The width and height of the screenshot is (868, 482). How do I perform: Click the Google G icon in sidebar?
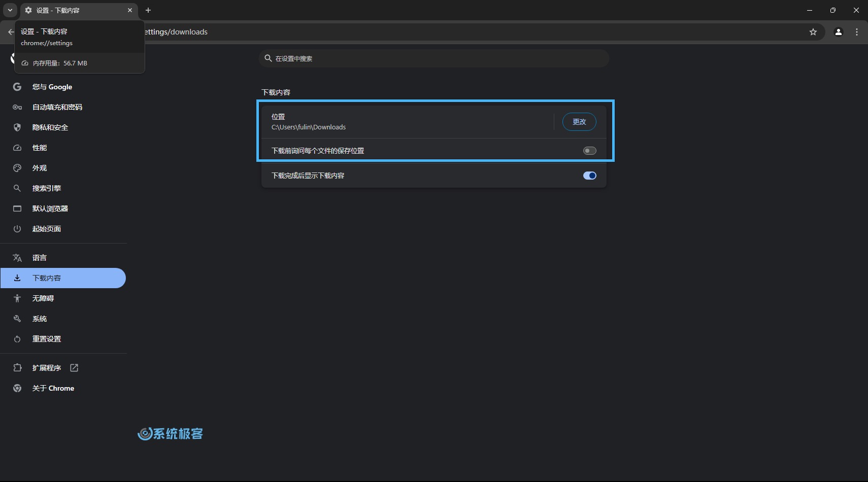point(17,87)
